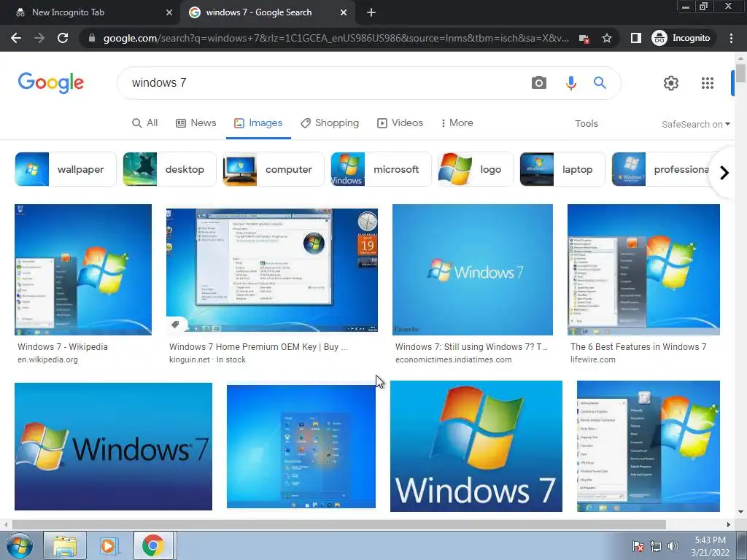Viewport: 747px width, 560px height.
Task: Filter images by the laptop chip
Action: click(562, 169)
